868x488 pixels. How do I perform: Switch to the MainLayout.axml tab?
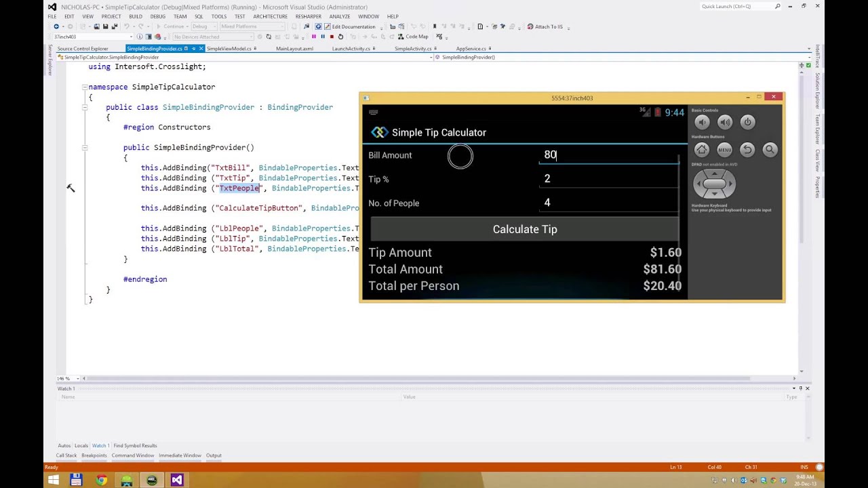tap(295, 49)
